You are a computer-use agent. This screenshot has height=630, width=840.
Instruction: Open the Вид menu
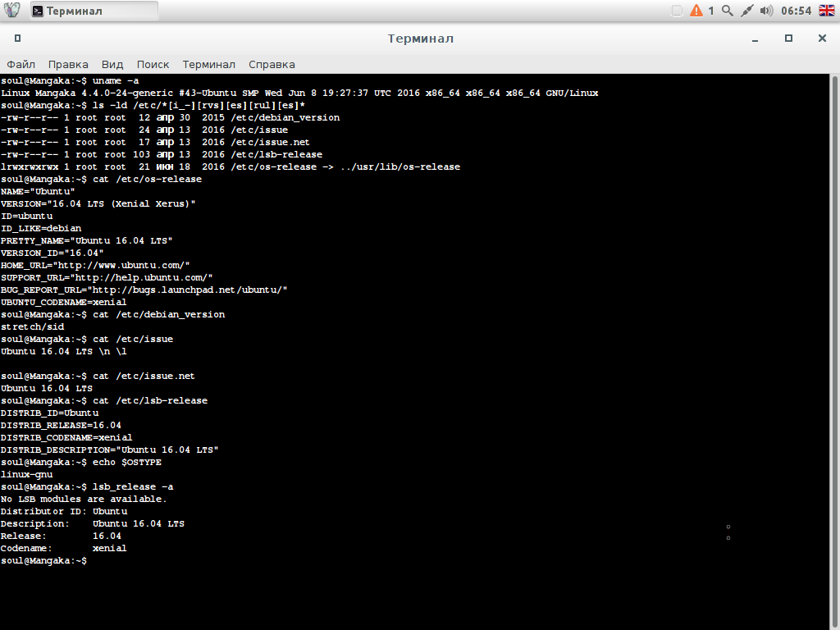(112, 64)
